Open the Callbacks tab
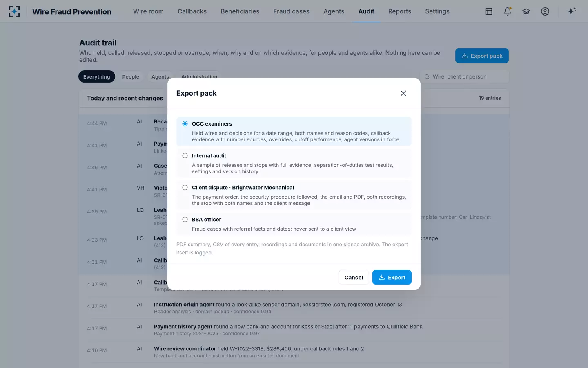588x368 pixels. tap(192, 11)
